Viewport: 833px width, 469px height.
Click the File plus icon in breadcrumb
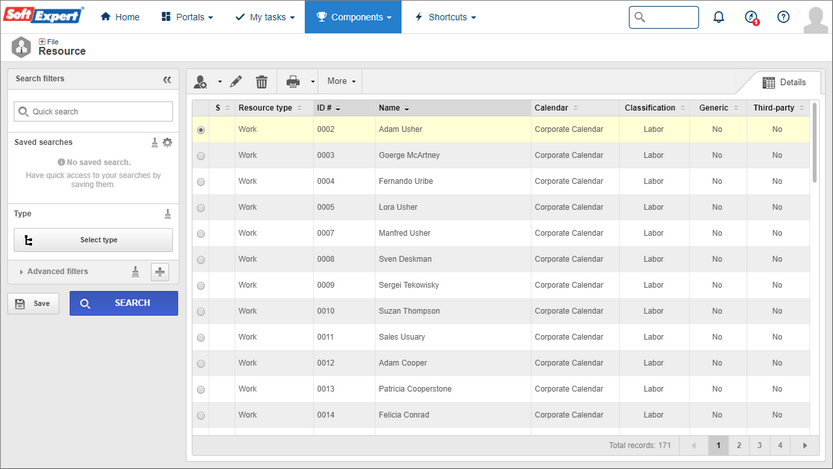coord(42,41)
